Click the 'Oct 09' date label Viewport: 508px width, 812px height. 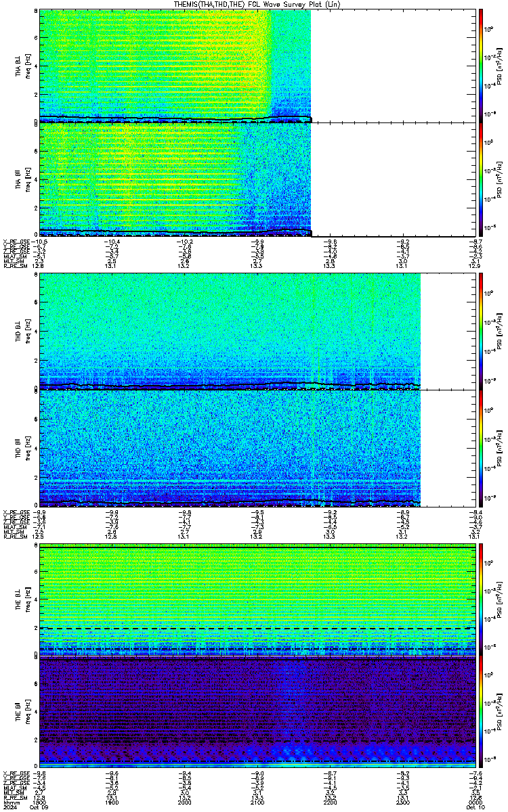(39, 808)
